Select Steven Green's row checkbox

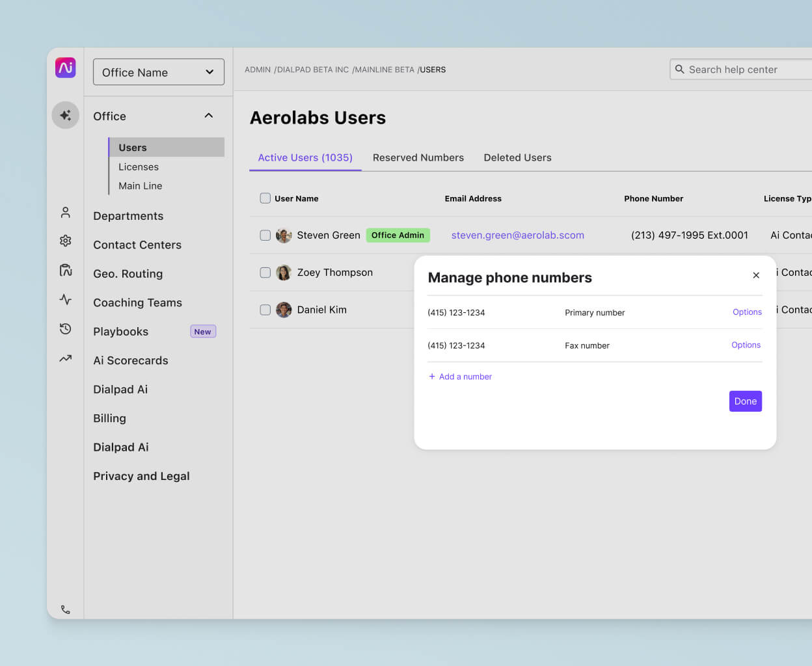click(265, 235)
